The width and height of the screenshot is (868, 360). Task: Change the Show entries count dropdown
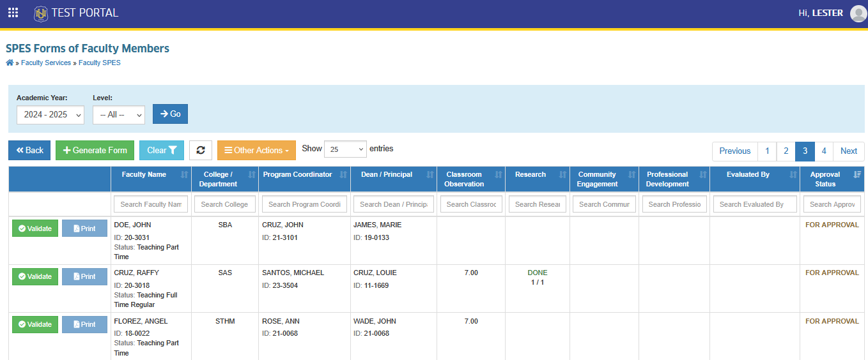click(345, 149)
